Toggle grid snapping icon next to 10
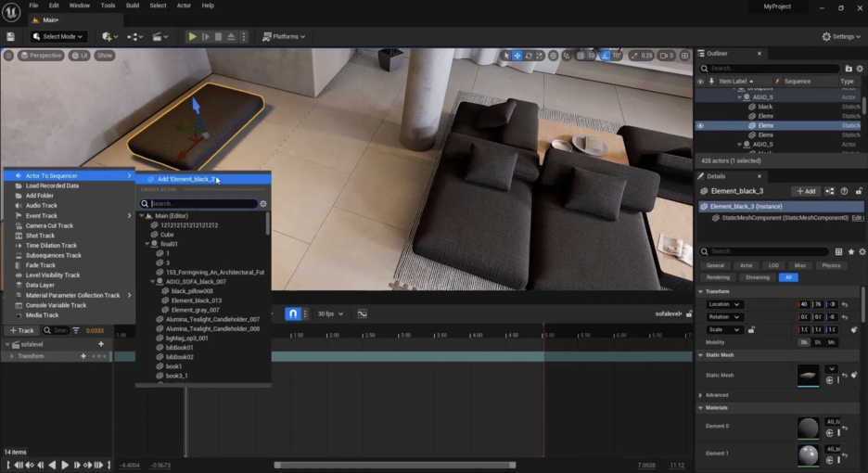Viewport: 868px width, 473px height. tap(581, 56)
